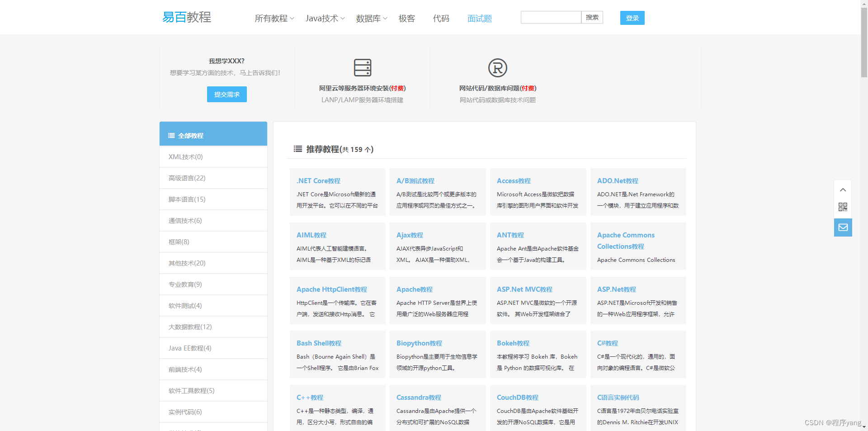Open the AIML教程 tutorial

tap(311, 235)
